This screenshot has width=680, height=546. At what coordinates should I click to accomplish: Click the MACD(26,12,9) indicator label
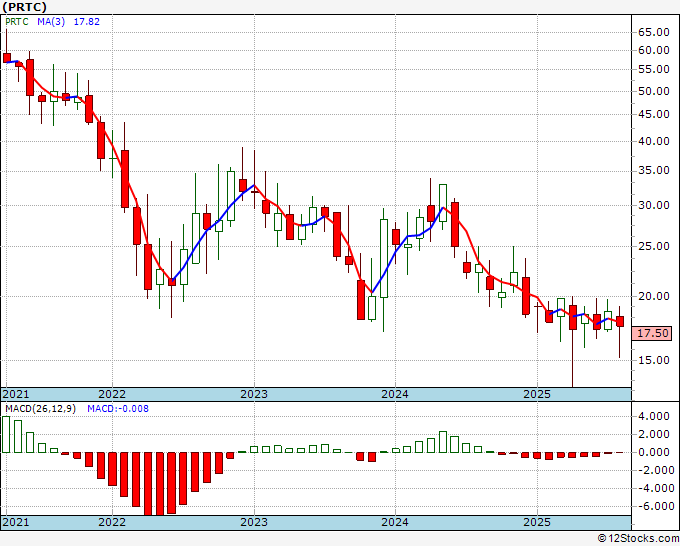[x=40, y=409]
